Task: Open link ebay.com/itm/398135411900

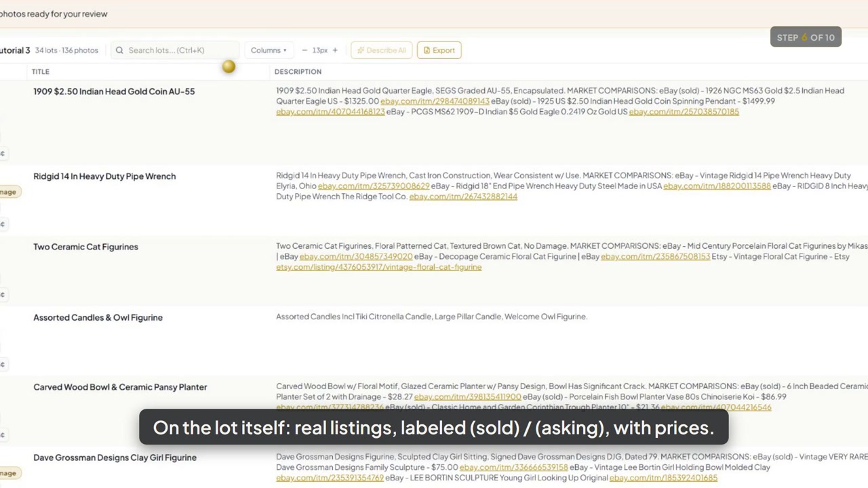Action: (x=467, y=396)
